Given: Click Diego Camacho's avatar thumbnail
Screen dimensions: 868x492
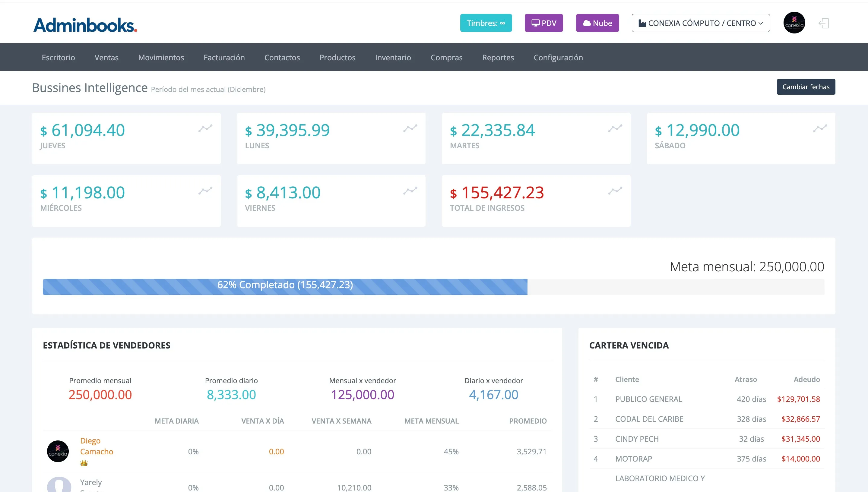Looking at the screenshot, I should pos(58,451).
